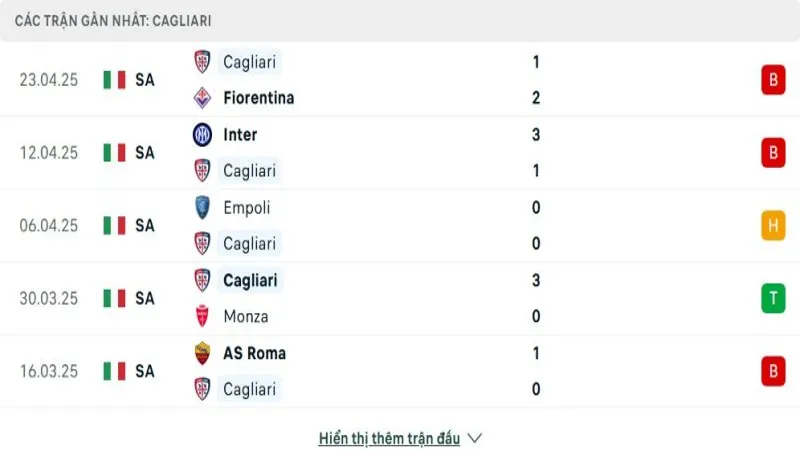
Task: Click the Inter club crest icon
Action: pyautogui.click(x=202, y=134)
